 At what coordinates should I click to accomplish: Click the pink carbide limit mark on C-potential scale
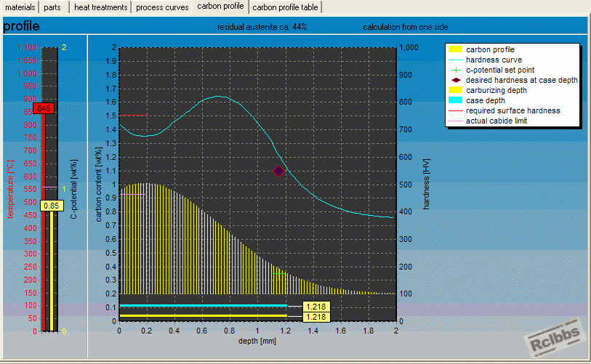(x=49, y=187)
